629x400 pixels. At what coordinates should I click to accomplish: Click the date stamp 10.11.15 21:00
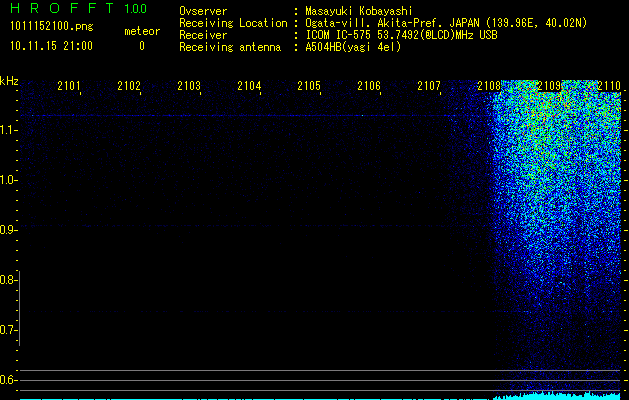click(51, 46)
